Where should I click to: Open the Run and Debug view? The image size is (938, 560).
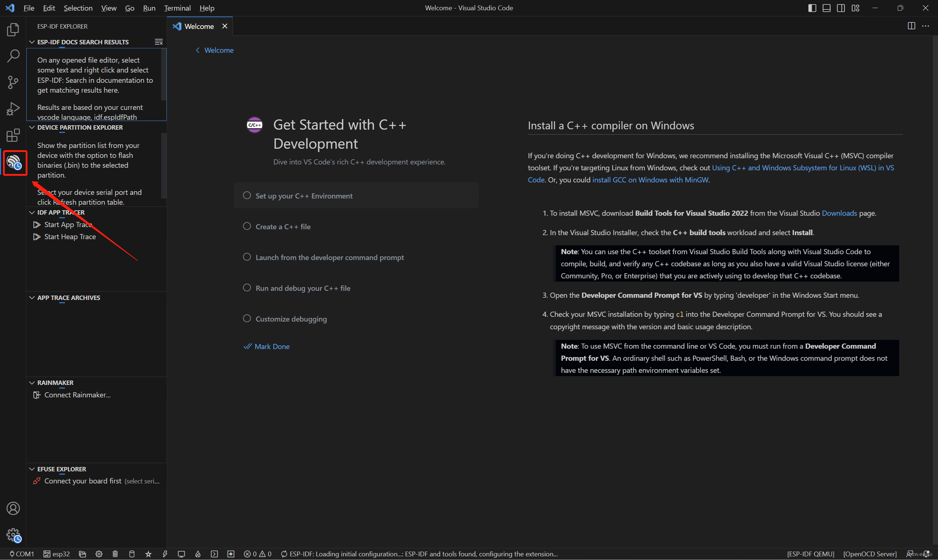[x=13, y=109]
